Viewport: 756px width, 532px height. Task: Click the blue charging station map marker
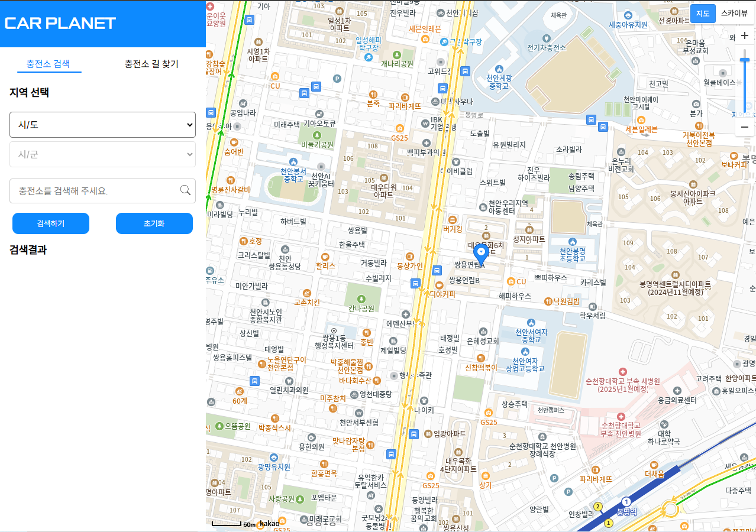(x=481, y=254)
